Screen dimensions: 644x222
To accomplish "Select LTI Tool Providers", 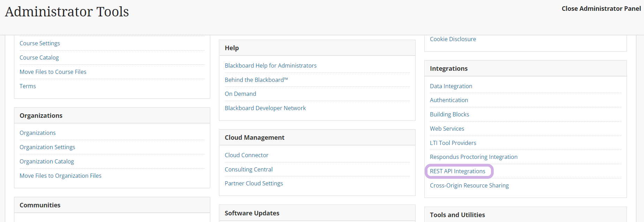I will (x=453, y=143).
